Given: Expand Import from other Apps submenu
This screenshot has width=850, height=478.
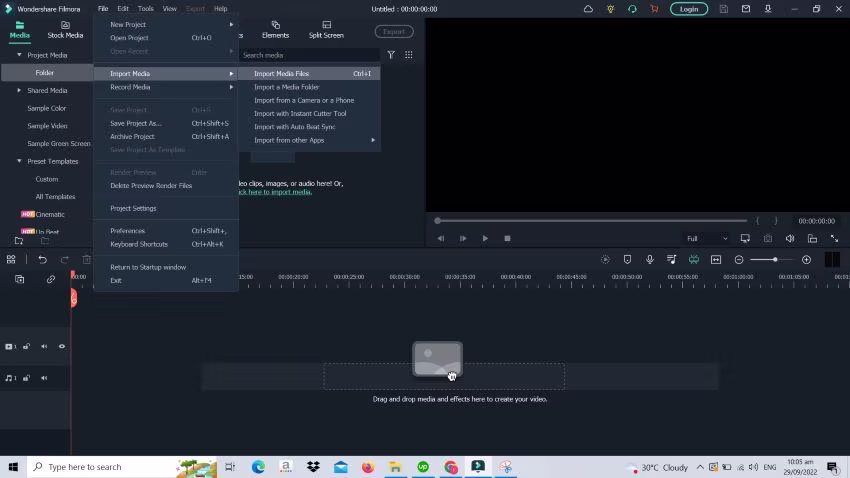Looking at the screenshot, I should tap(309, 140).
